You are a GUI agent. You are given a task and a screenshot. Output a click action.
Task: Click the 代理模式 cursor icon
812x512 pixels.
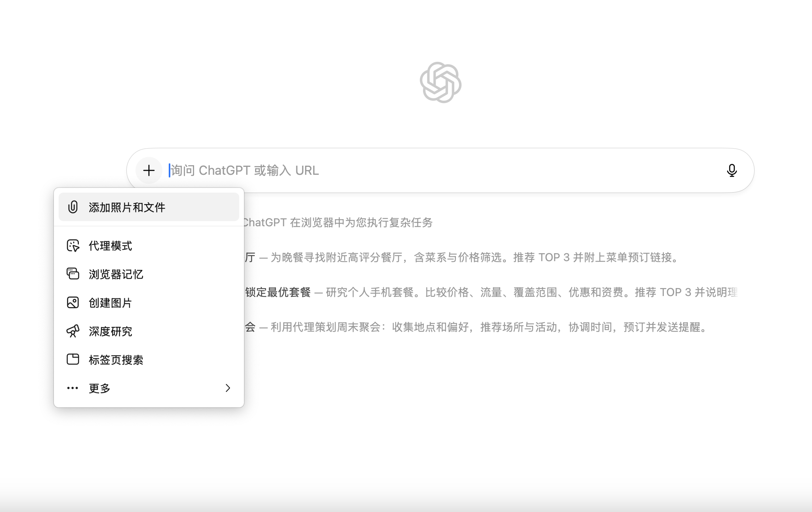point(73,246)
